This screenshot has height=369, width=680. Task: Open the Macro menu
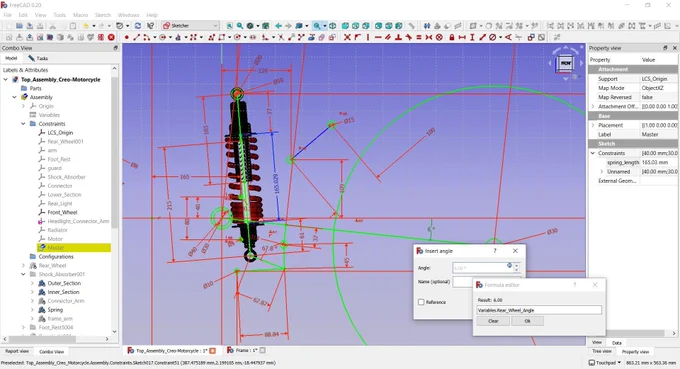click(x=80, y=15)
